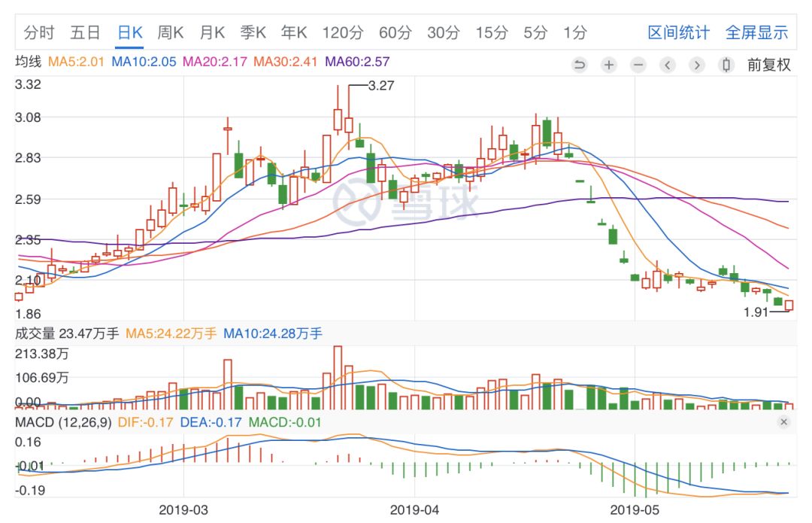Open the 季K quarterly chart tab
The width and height of the screenshot is (812, 523).
[253, 32]
